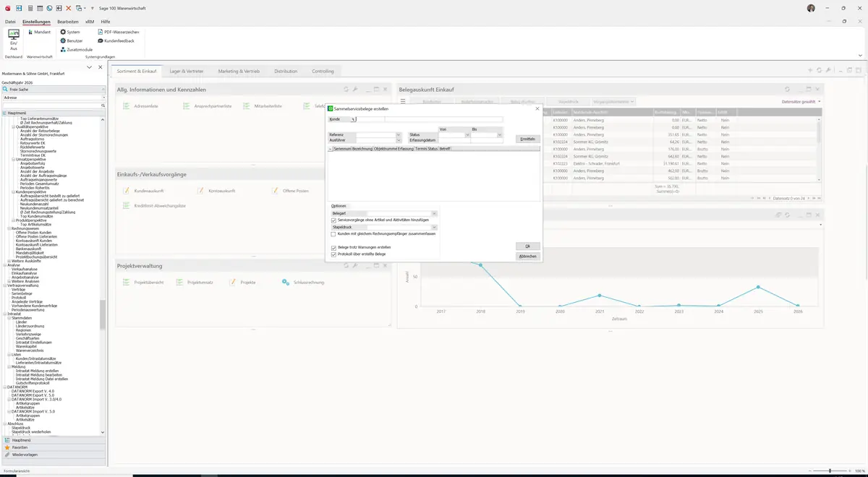Open the Ausführer dropdown
The image size is (868, 477).
pyautogui.click(x=398, y=140)
